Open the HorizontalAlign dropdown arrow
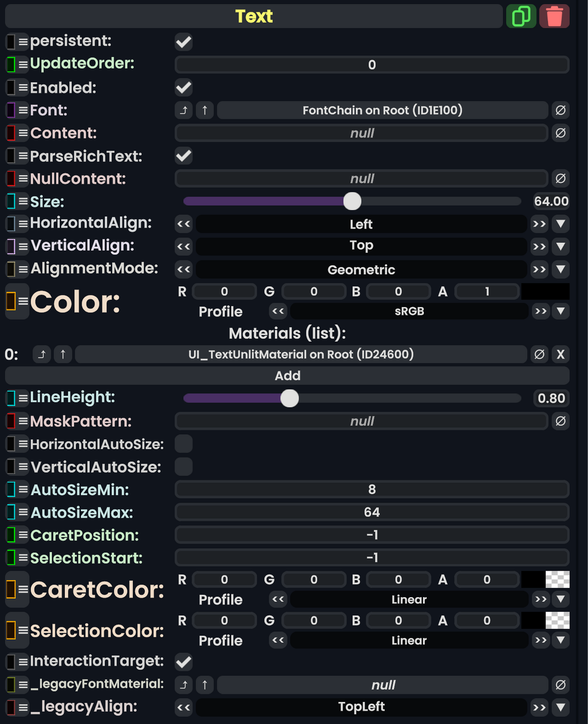Screen dimensions: 588x724 point(560,224)
